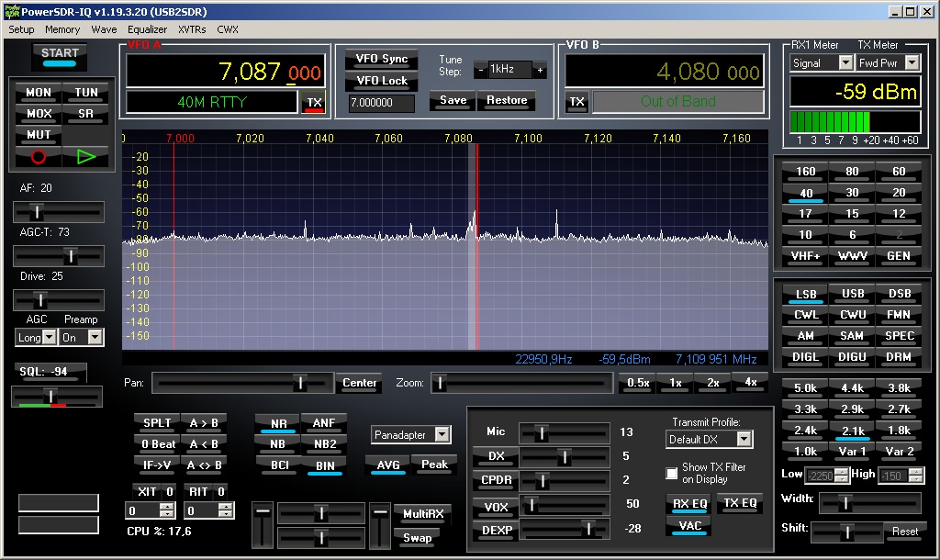The width and height of the screenshot is (940, 560).
Task: Toggle the MOX transmit button
Action: pos(39,113)
